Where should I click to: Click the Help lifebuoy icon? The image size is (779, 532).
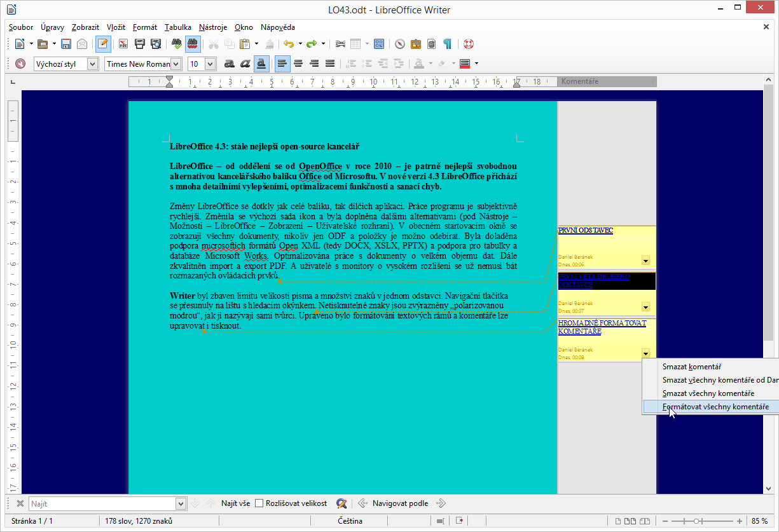(x=469, y=44)
